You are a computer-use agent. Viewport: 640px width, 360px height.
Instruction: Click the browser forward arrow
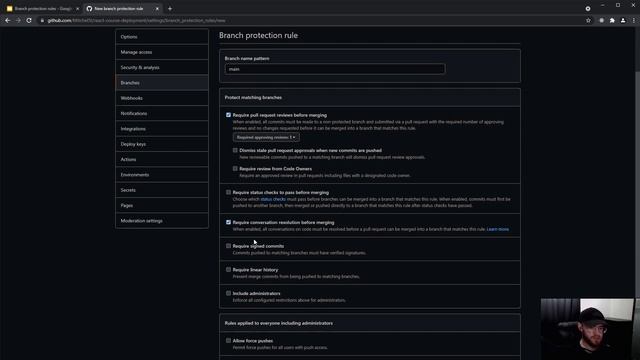click(x=18, y=20)
